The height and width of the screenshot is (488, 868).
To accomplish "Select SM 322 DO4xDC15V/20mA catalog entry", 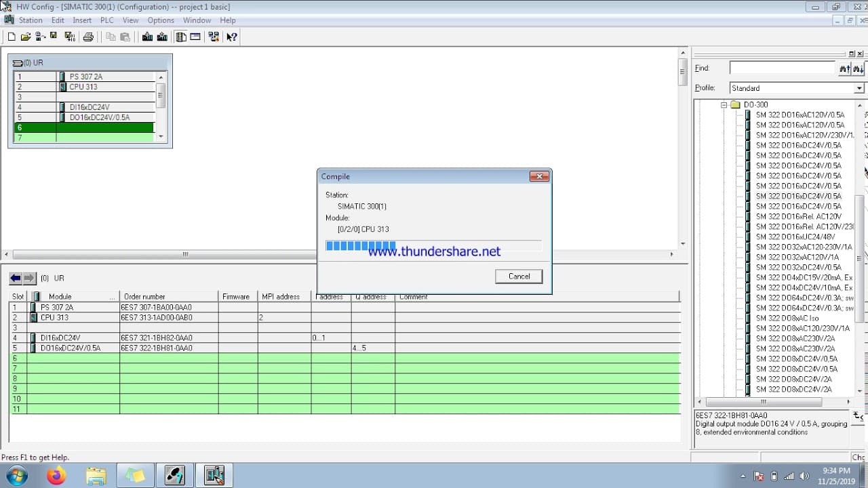I will [x=804, y=278].
